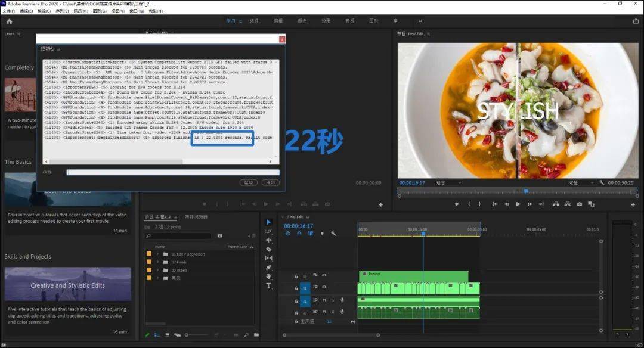Open the playback resolution dropdown

pos(581,182)
